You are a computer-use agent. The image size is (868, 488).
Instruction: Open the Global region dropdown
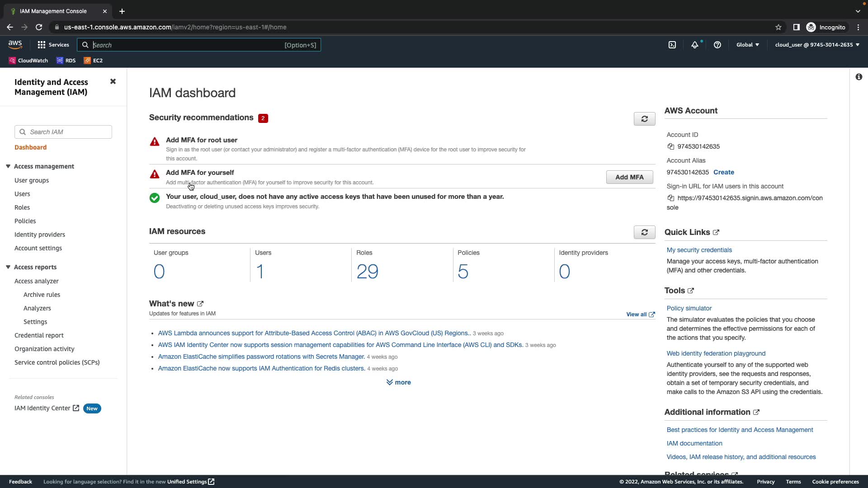tap(747, 45)
